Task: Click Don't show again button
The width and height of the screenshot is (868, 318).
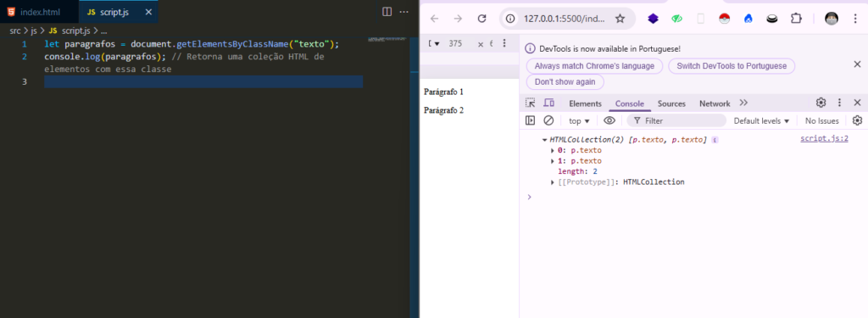Action: (565, 82)
